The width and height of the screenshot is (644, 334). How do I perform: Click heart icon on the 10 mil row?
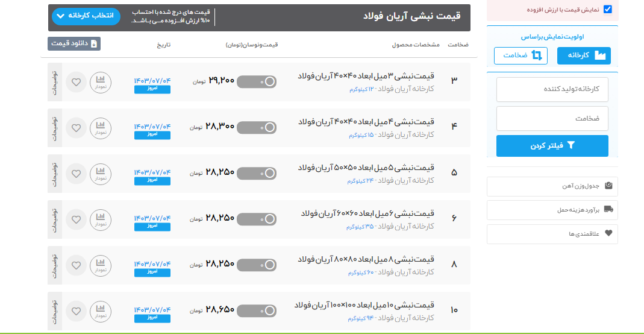[76, 311]
